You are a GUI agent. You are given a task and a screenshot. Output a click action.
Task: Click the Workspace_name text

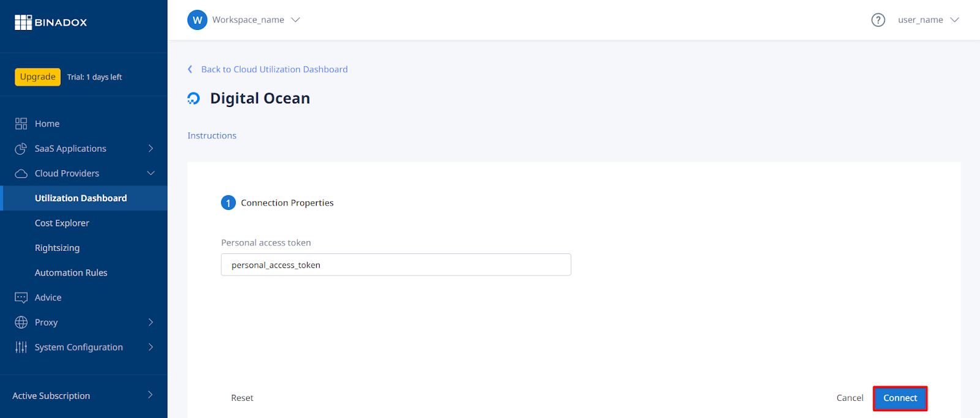coord(248,20)
